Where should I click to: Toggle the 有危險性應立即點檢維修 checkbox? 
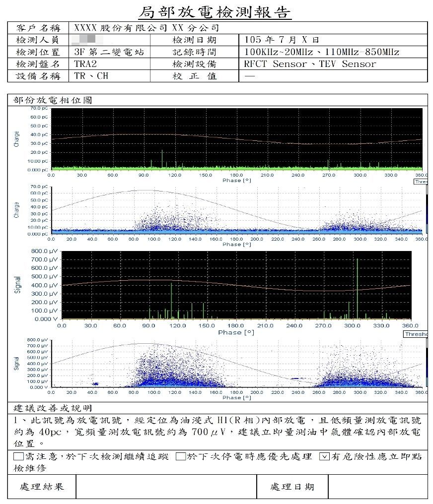click(x=325, y=456)
